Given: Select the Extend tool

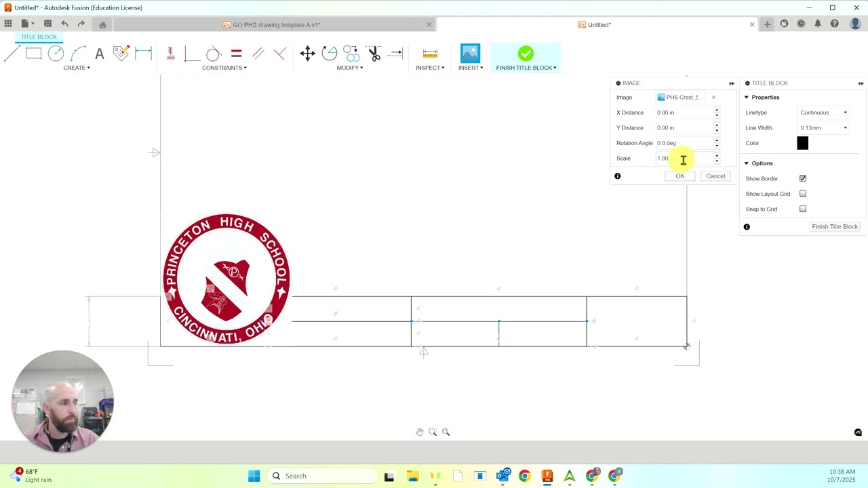Looking at the screenshot, I should [396, 54].
